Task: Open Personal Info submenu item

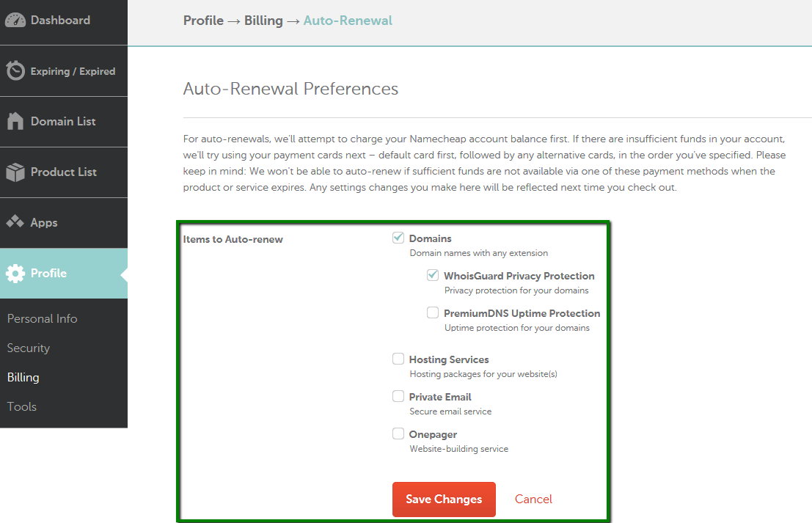Action: (x=43, y=318)
